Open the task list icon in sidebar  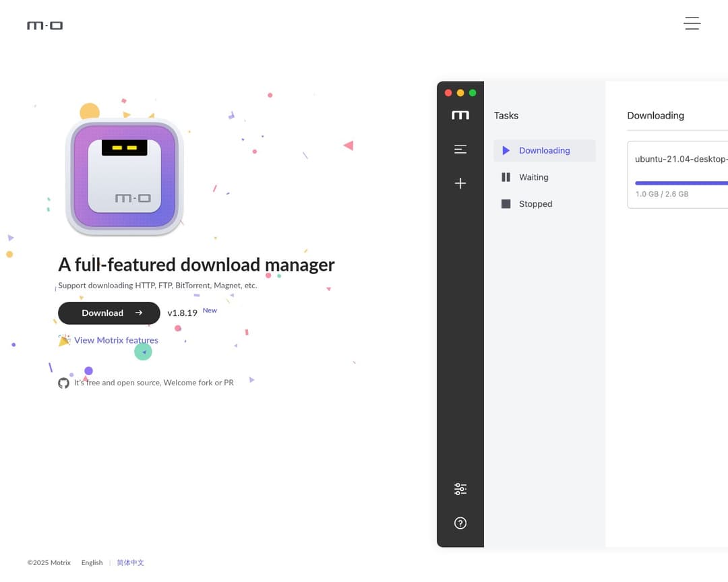(460, 149)
